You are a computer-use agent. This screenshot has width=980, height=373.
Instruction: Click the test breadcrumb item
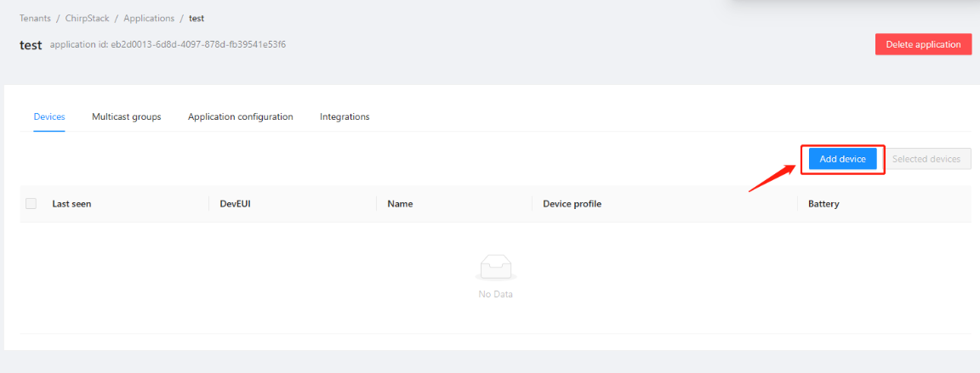(x=197, y=18)
